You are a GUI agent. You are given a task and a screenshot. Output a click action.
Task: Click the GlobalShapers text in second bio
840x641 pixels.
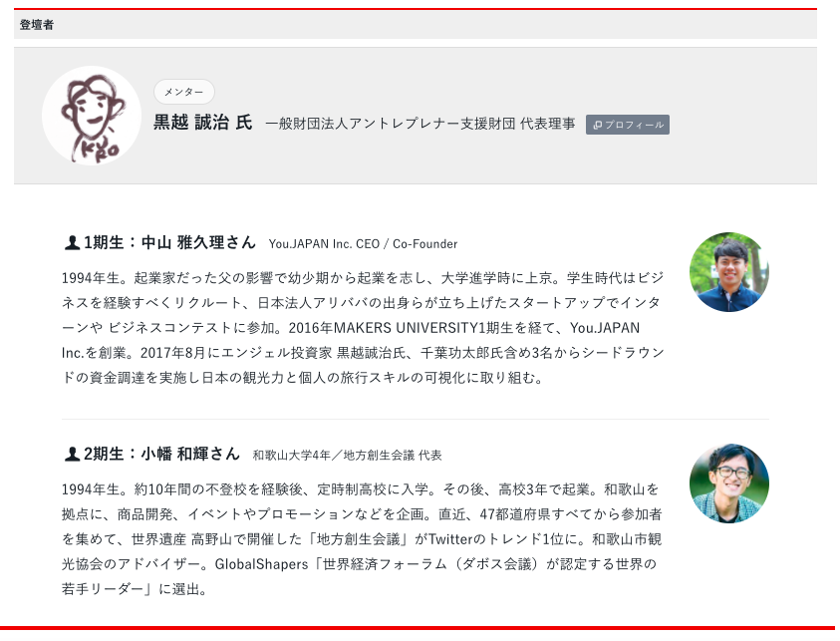coord(261,564)
